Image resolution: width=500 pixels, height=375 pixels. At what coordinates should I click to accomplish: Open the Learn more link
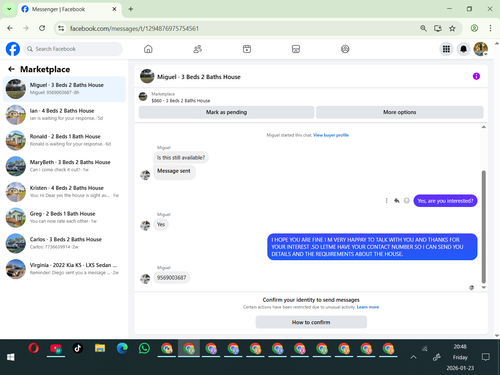(x=368, y=307)
